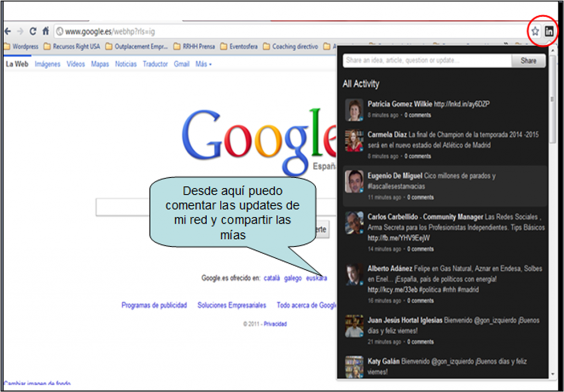Open 0 comments under Alberto Adánez post
The height and width of the screenshot is (392, 564).
coord(420,301)
